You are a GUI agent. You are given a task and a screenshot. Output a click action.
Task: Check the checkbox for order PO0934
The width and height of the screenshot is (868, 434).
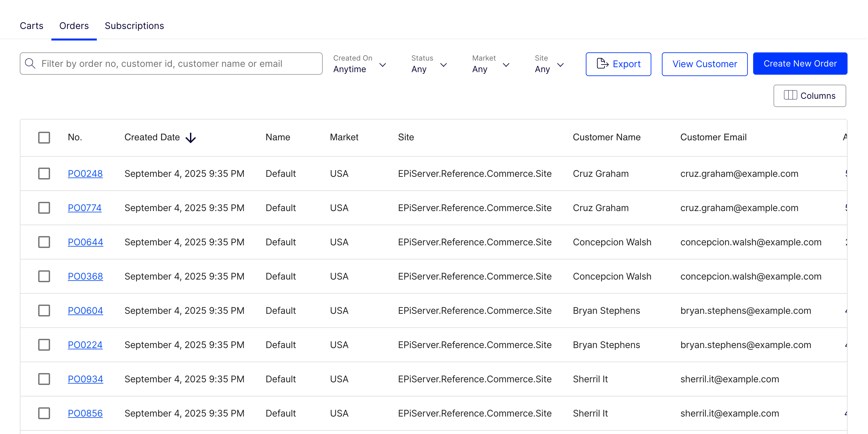(x=44, y=379)
